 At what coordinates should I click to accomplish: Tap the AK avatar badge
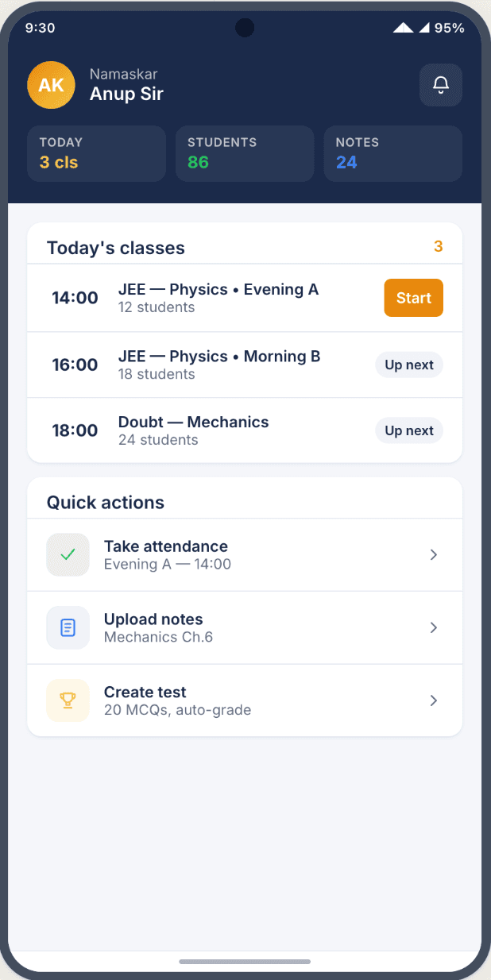(x=51, y=85)
